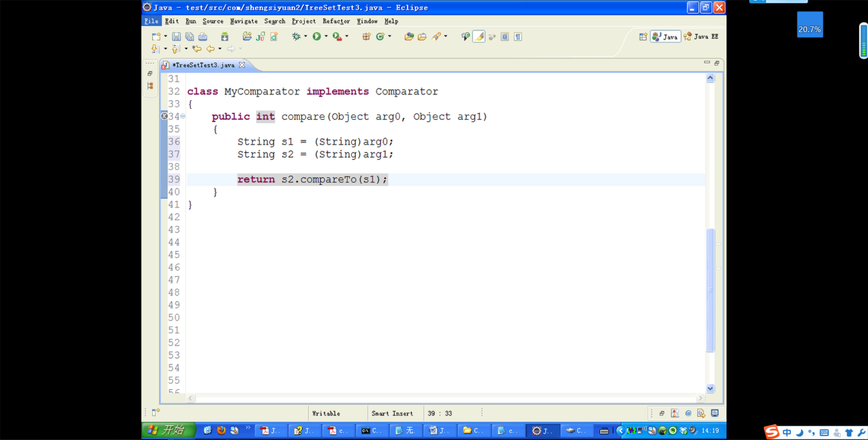The width and height of the screenshot is (868, 440).
Task: Open the Next Annotation dropdown arrow
Action: pyautogui.click(x=166, y=49)
